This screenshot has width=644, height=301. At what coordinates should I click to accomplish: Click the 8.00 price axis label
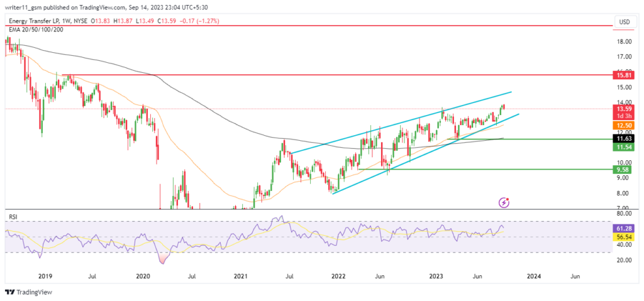(623, 194)
